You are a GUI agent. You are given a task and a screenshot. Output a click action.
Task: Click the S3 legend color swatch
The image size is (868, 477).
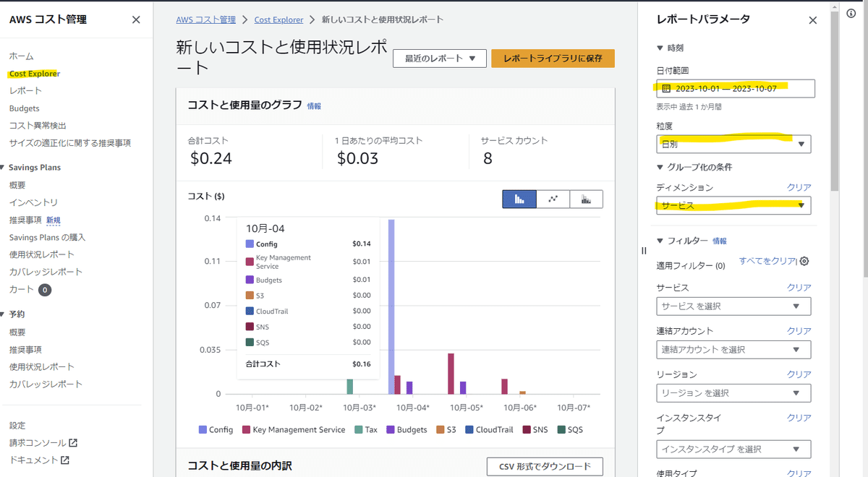click(x=440, y=429)
